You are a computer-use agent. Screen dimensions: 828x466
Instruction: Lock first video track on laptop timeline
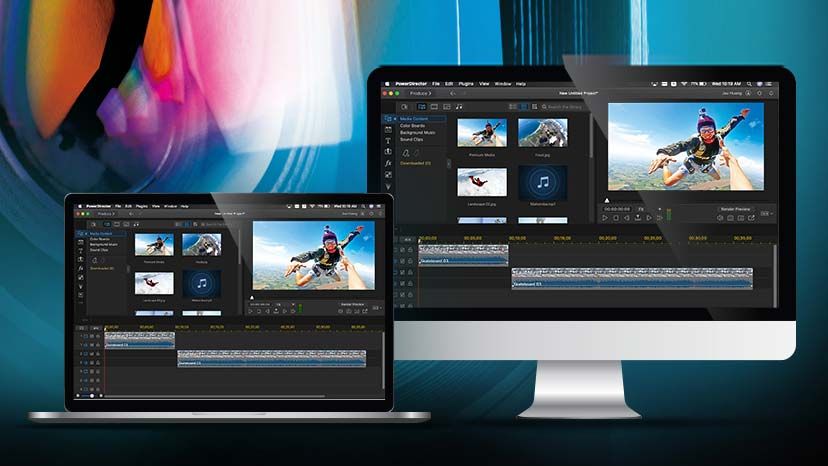(98, 336)
